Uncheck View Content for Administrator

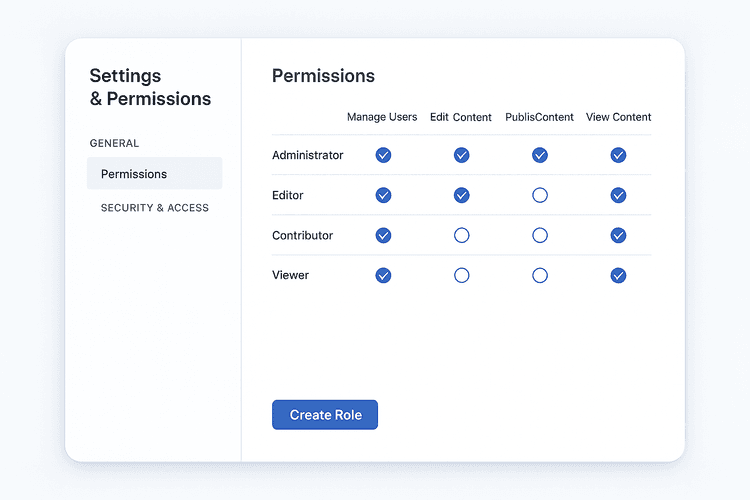point(618,155)
